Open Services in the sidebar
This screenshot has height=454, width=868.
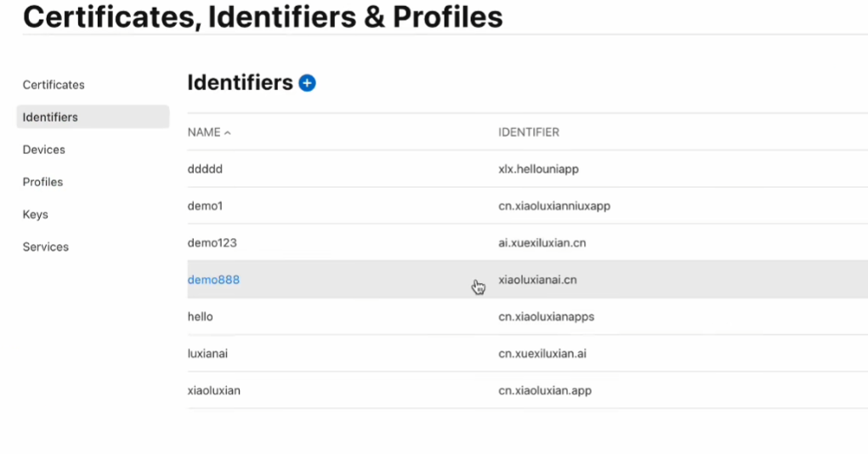point(46,247)
